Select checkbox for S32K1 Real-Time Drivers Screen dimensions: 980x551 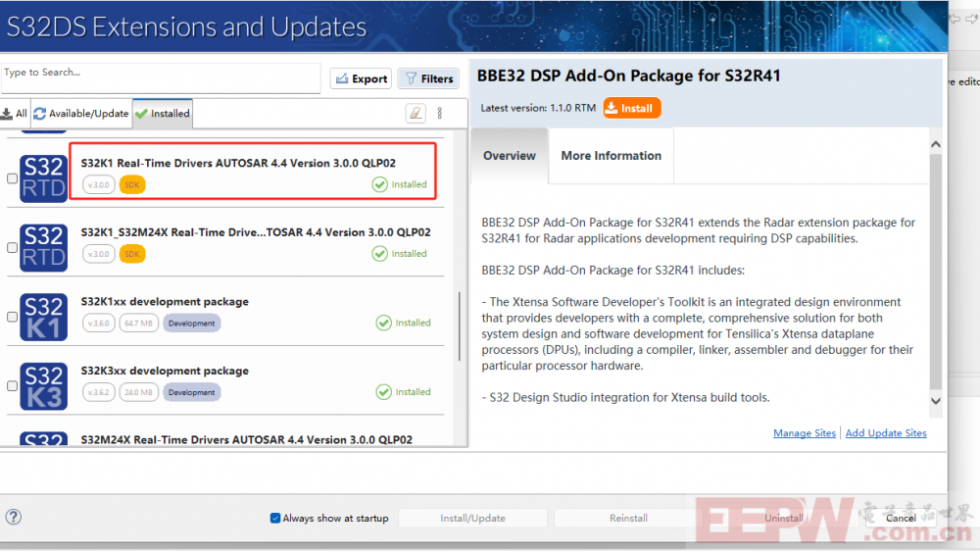pos(12,178)
